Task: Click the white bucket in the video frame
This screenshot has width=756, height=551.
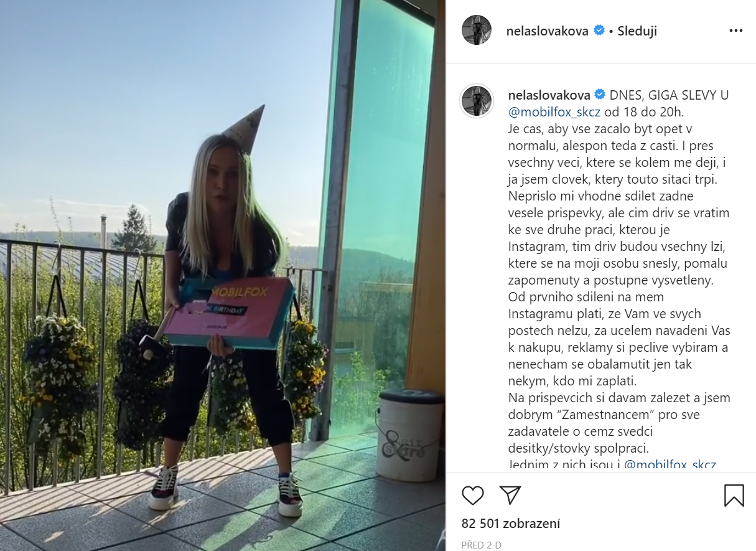Action: point(409,434)
